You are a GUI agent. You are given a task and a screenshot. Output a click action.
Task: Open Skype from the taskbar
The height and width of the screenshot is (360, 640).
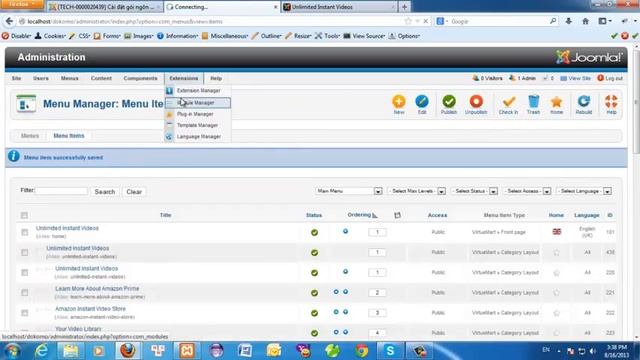[390, 351]
